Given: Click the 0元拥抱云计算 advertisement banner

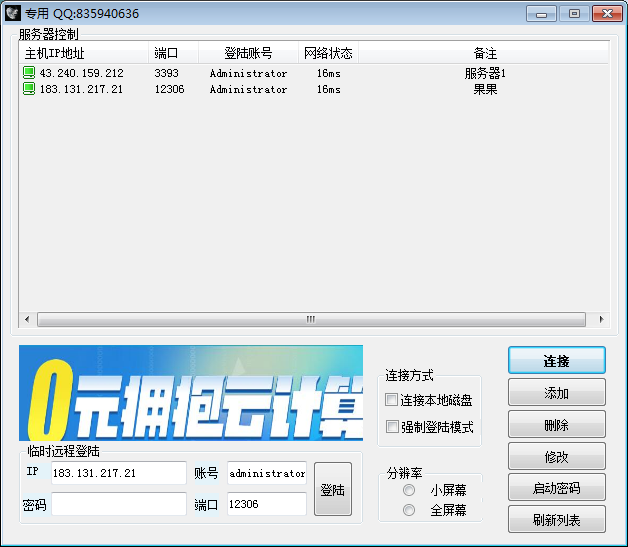Looking at the screenshot, I should click(191, 393).
